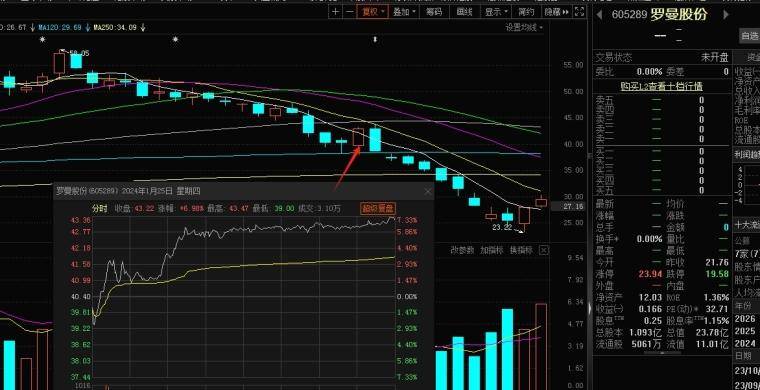Enter fullscreen chart view icon
This screenshot has width=760, height=390.
tap(579, 12)
